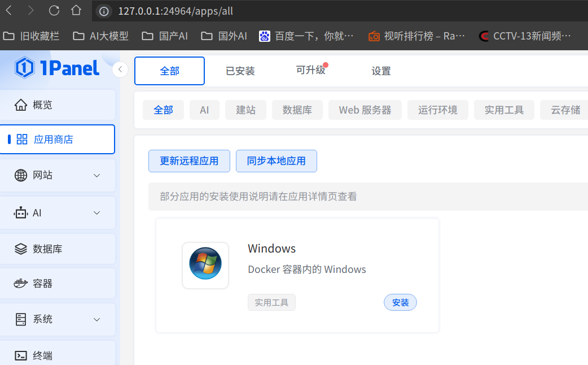
Task: Open the Windows app title
Action: [272, 249]
